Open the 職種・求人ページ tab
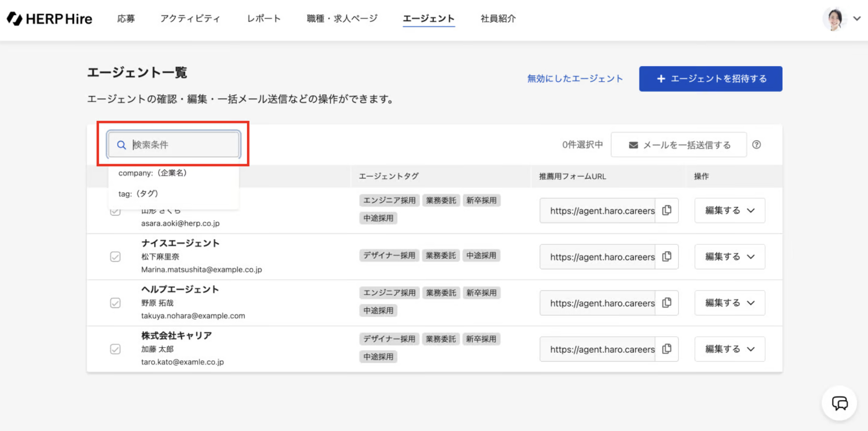 (x=342, y=19)
